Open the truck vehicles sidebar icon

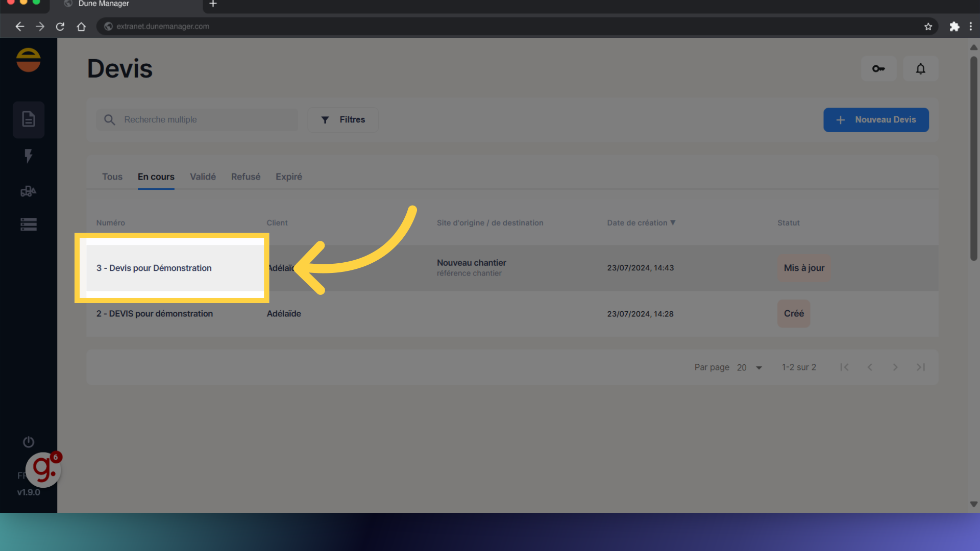tap(29, 191)
